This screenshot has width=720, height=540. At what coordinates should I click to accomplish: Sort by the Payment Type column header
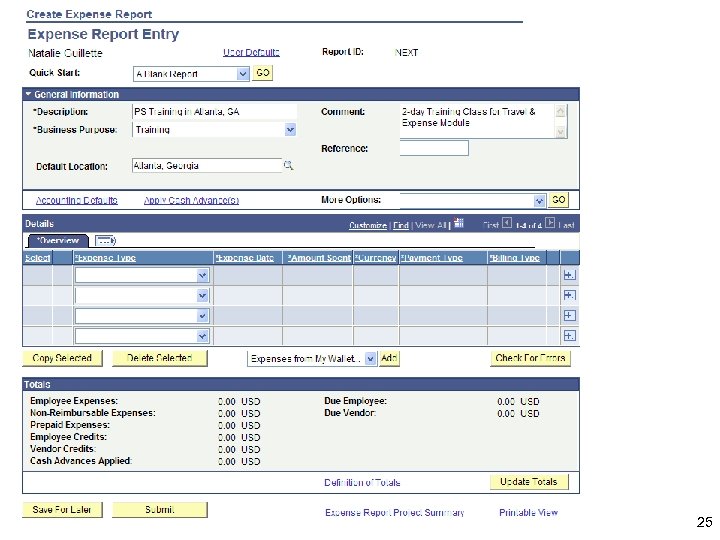[x=432, y=258]
